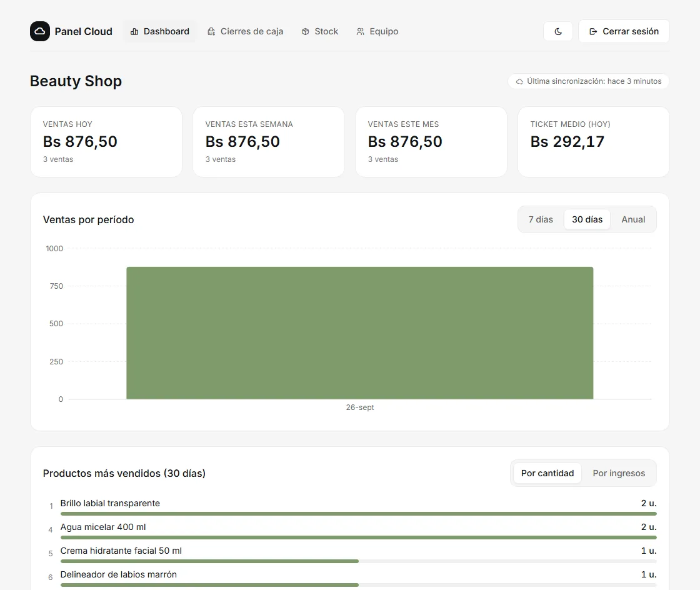Click the Productos más vendidos title
This screenshot has height=590, width=700.
pyautogui.click(x=124, y=473)
